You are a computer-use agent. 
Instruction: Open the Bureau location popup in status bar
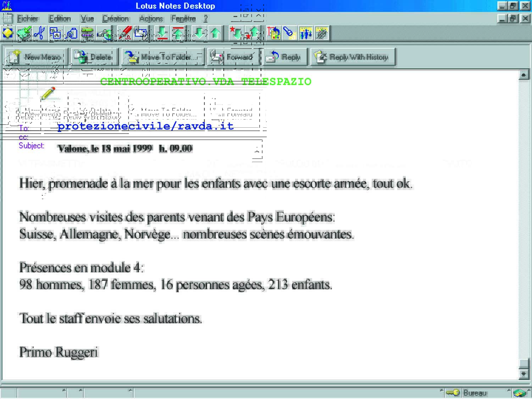pos(475,393)
